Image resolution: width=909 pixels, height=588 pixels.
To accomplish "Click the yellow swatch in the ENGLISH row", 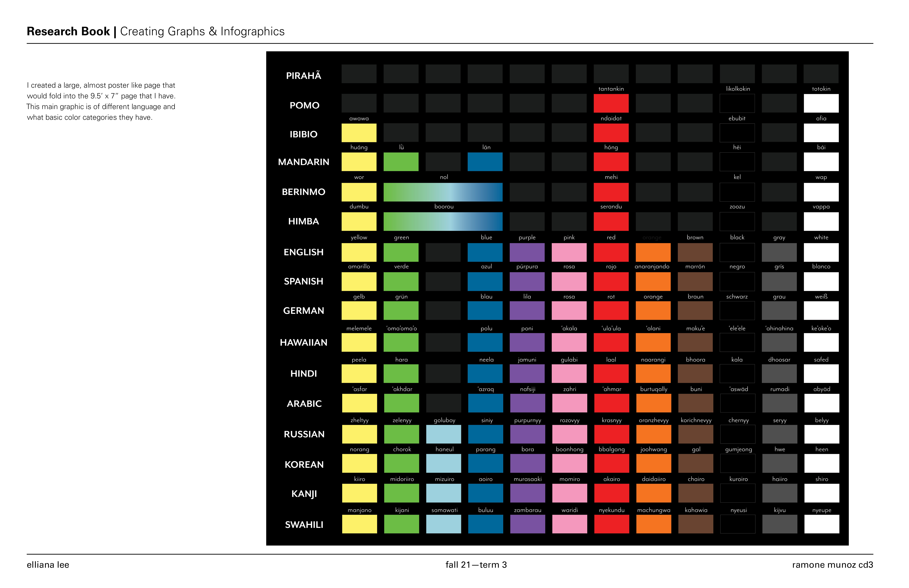I will point(359,252).
